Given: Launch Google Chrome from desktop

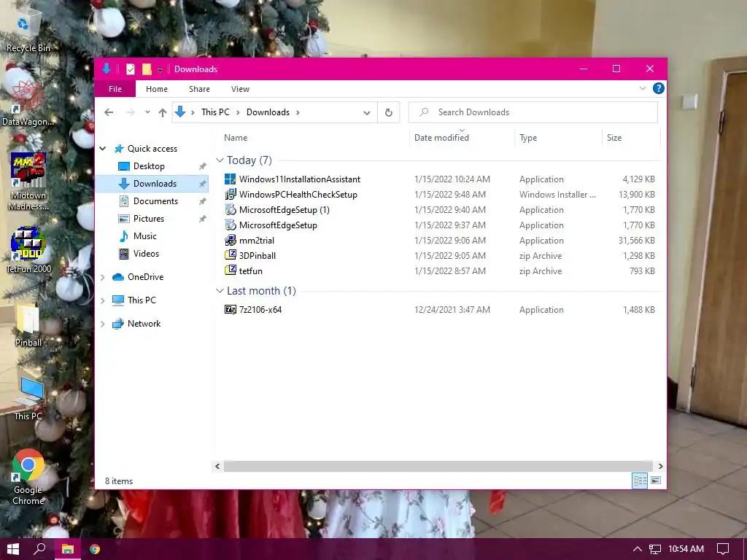Looking at the screenshot, I should tap(28, 477).
